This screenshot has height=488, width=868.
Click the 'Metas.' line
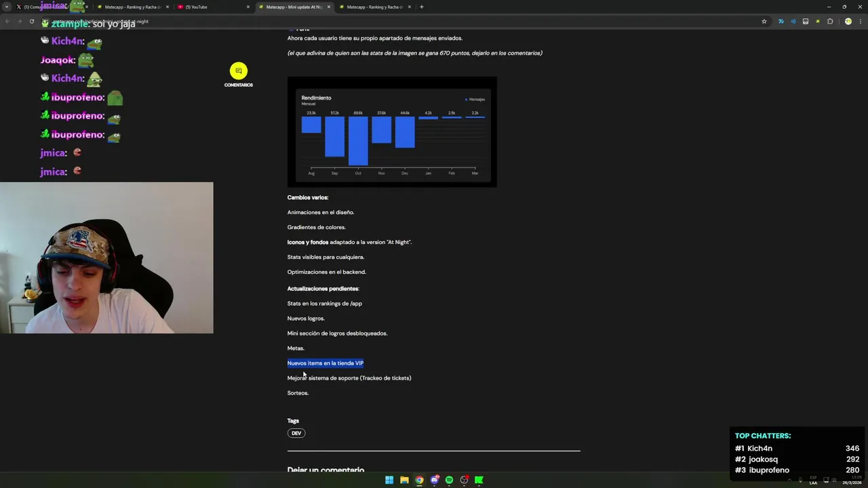[296, 348]
